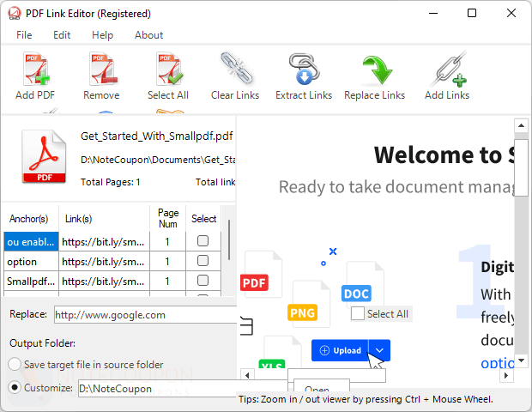The image size is (532, 412).
Task: Click the preview scroll left arrow
Action: click(x=247, y=375)
